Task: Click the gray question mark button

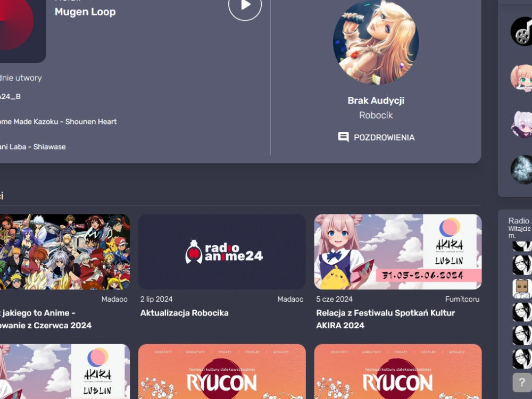Action: tap(522, 383)
